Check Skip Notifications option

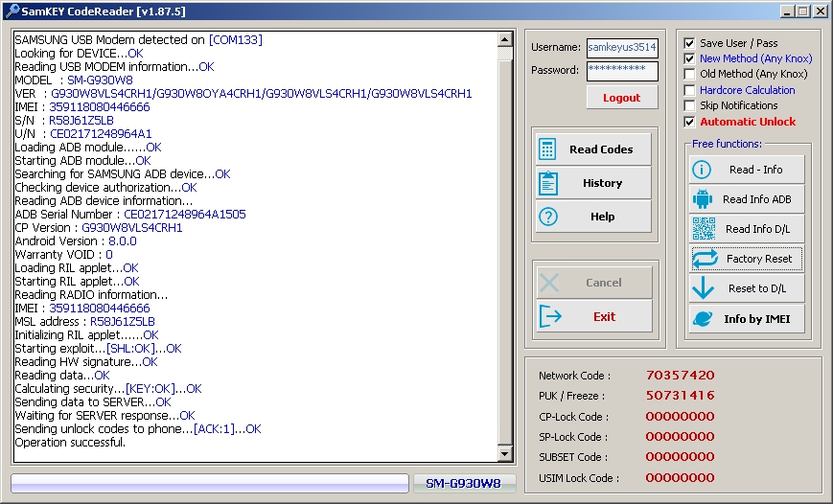click(689, 105)
